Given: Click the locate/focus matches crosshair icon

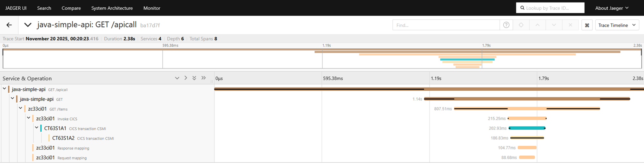Looking at the screenshot, I should click(521, 25).
